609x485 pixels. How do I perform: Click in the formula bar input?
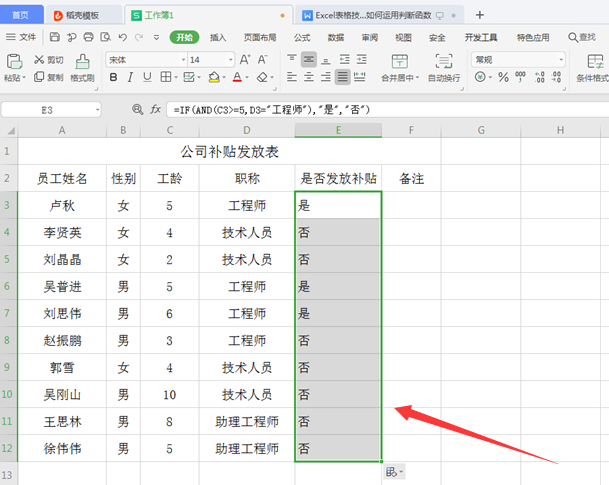388,110
